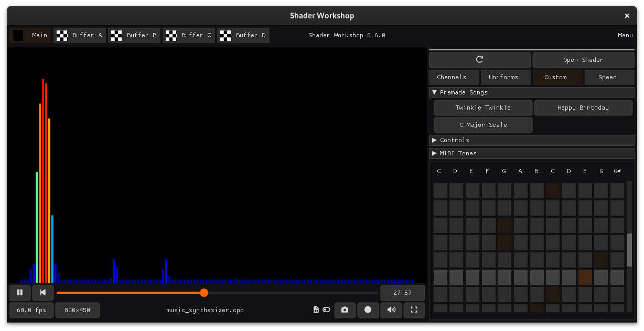Click the 27.57 time field

click(x=402, y=293)
